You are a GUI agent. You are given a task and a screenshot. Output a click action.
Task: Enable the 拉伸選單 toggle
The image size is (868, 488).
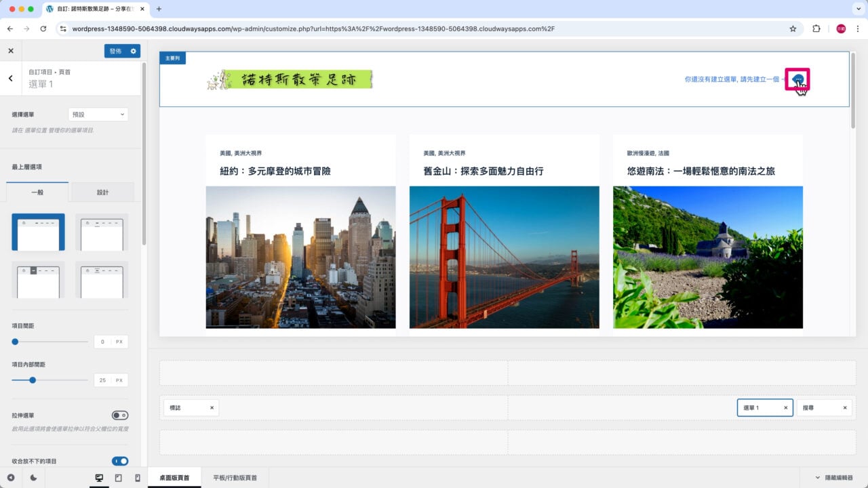tap(119, 415)
